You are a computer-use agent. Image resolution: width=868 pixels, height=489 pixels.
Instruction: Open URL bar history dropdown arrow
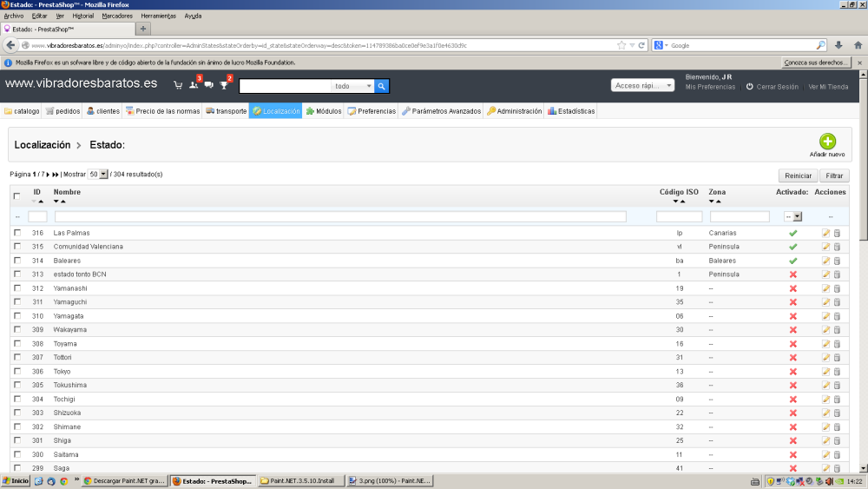[x=632, y=45]
